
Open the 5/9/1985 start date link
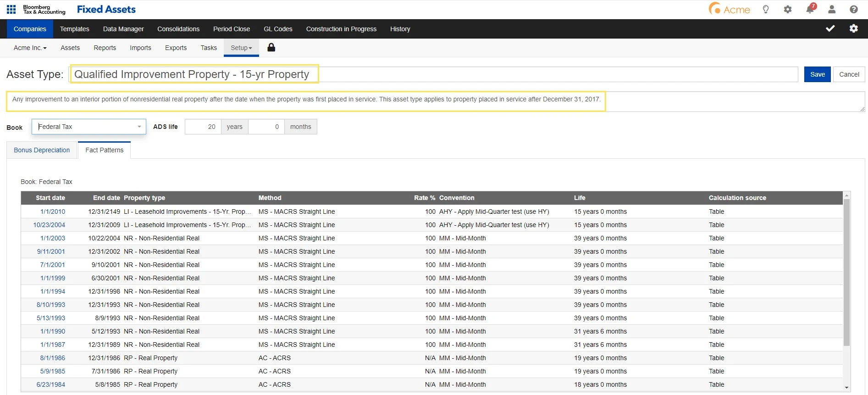tap(53, 371)
